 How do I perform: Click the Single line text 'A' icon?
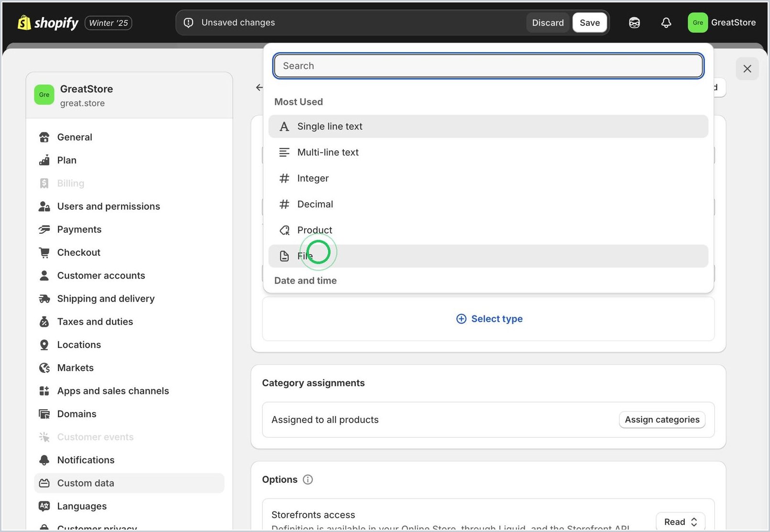pyautogui.click(x=284, y=127)
